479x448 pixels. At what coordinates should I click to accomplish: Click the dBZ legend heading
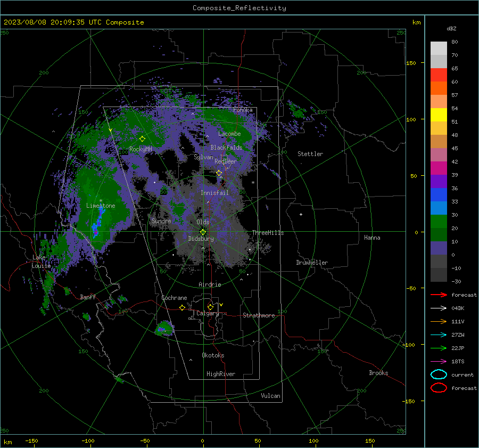pyautogui.click(x=451, y=29)
